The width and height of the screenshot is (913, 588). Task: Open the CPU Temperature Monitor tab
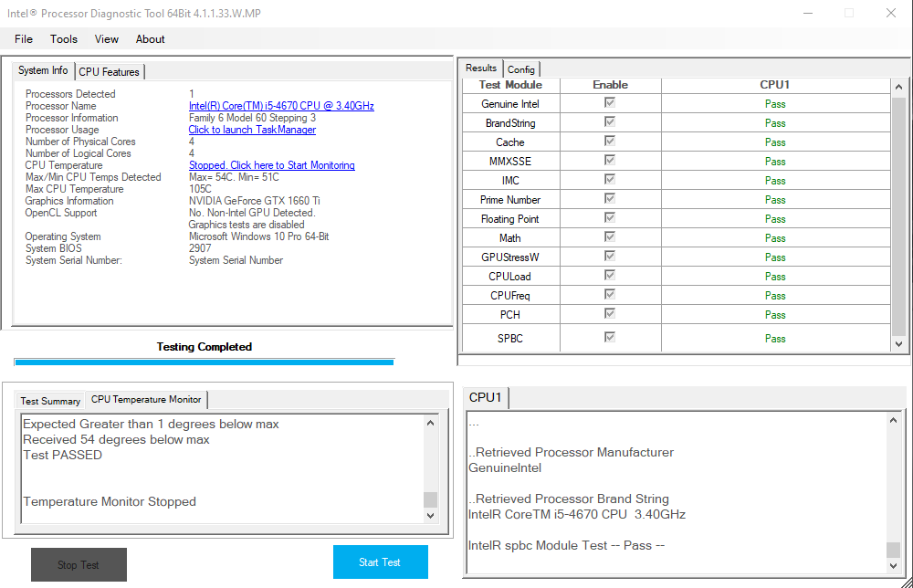146,399
